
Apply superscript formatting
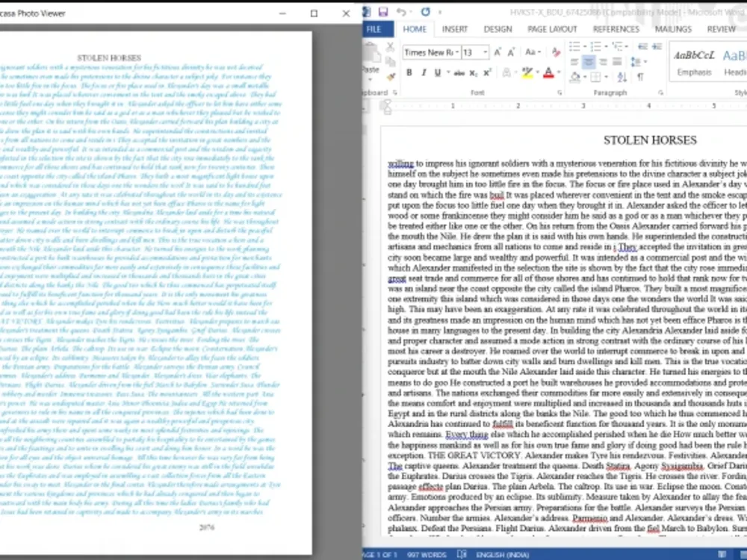(487, 73)
